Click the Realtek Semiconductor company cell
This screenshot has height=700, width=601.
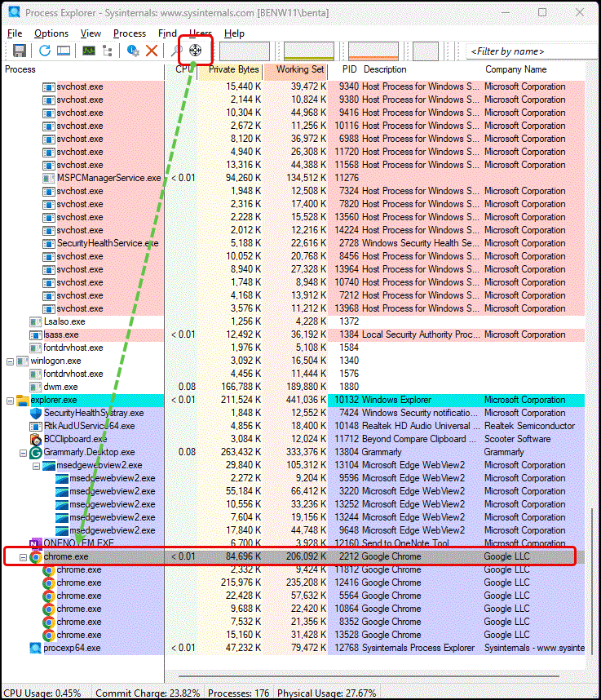tap(529, 426)
